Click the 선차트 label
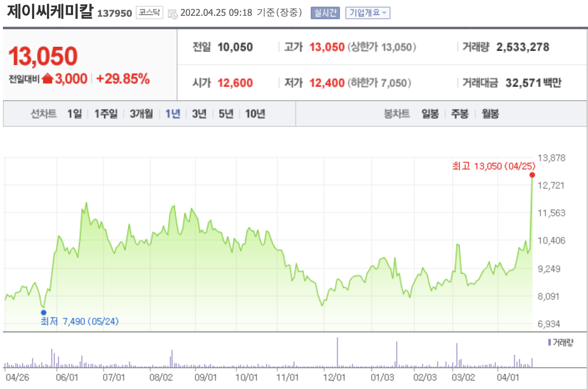Viewport: 588px width, 389px height. [43, 114]
